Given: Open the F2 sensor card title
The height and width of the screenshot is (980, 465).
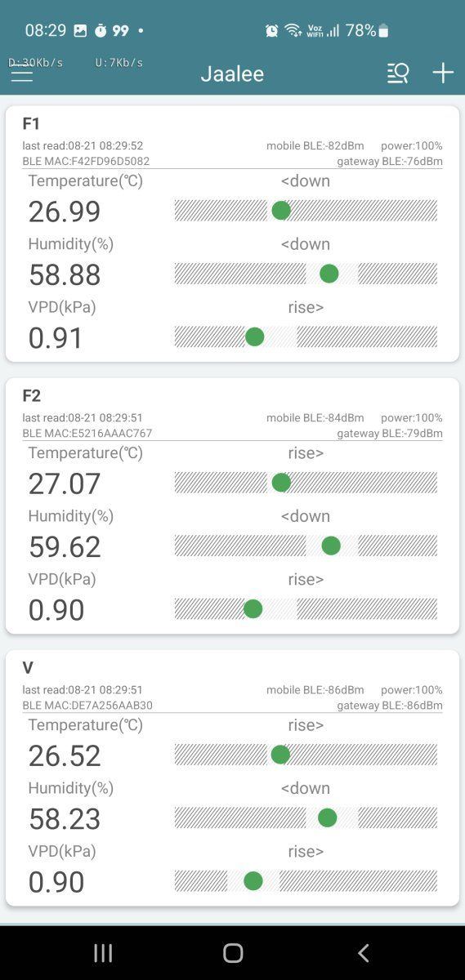Looking at the screenshot, I should coord(31,396).
